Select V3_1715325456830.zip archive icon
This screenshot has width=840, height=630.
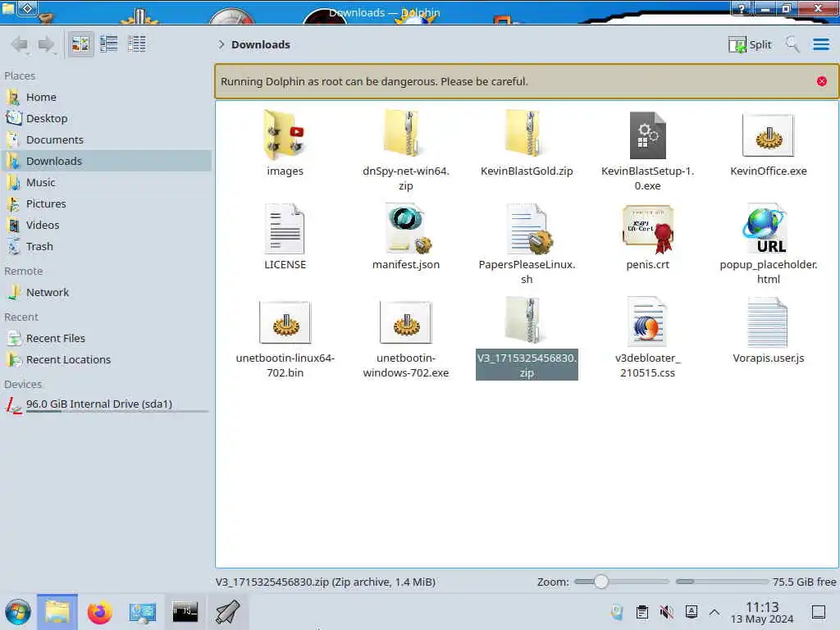526,321
